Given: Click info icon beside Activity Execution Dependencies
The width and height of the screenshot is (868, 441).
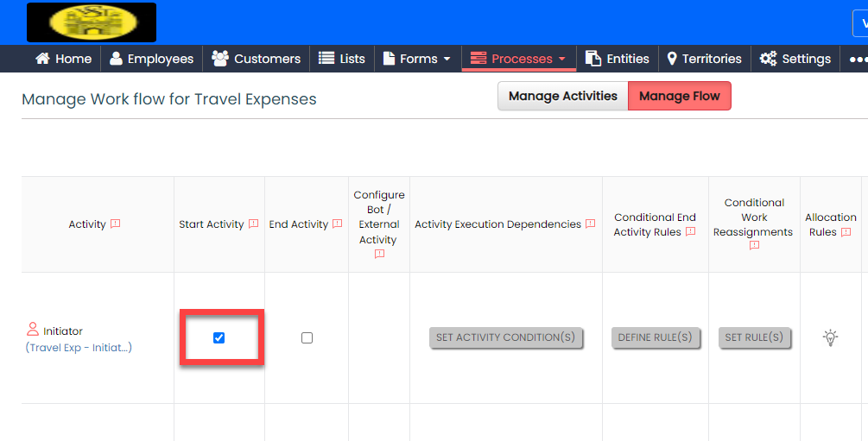Looking at the screenshot, I should (x=590, y=224).
